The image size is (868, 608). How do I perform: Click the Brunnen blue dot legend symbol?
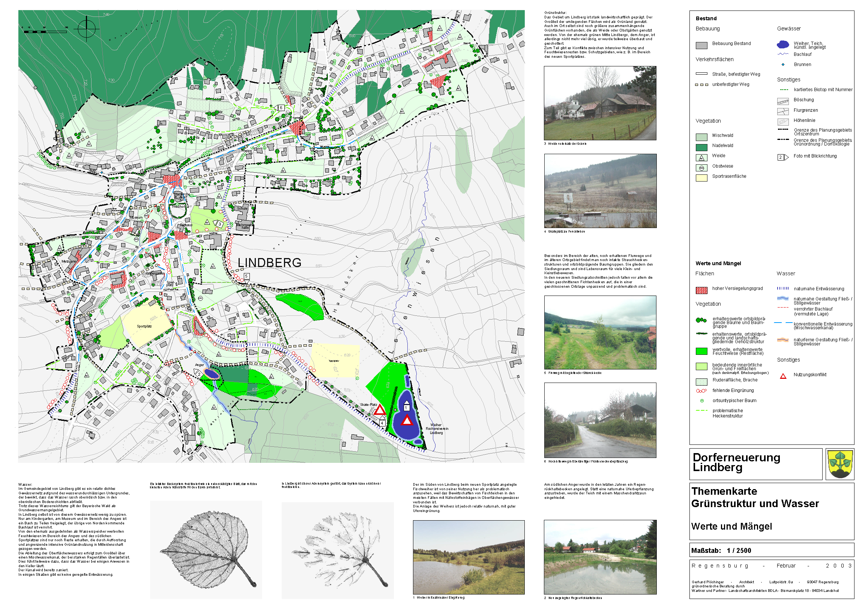782,65
